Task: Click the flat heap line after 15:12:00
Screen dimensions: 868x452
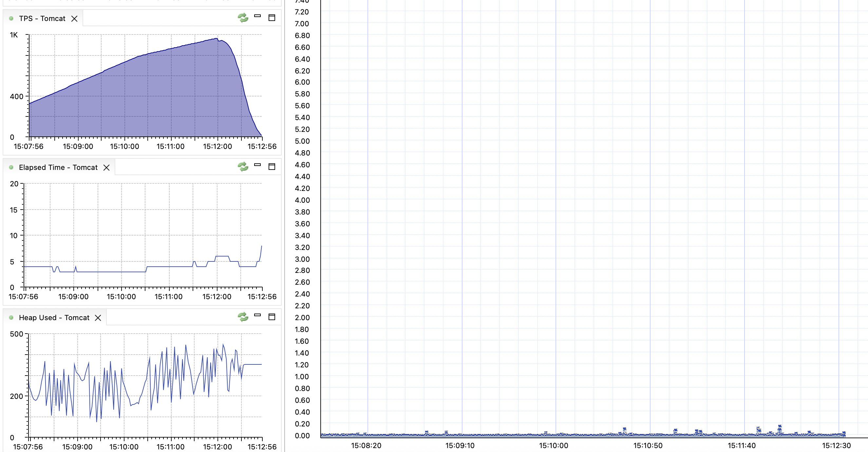Action: [253, 365]
